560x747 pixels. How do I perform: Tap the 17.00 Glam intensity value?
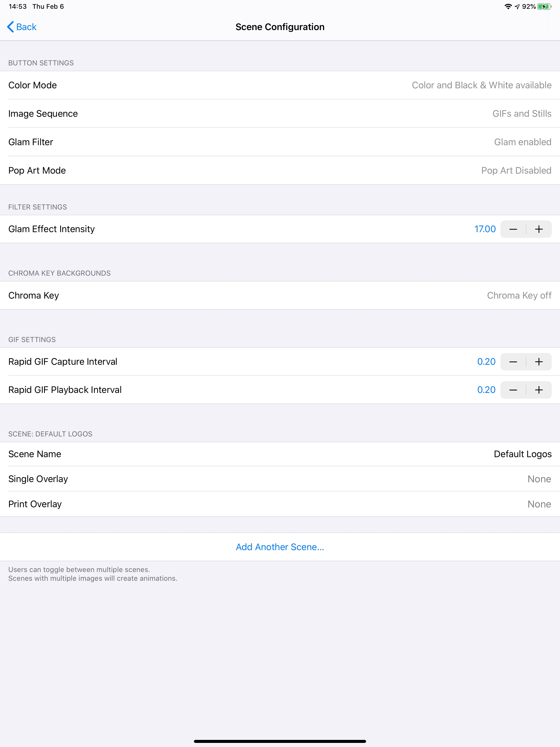pyautogui.click(x=485, y=229)
